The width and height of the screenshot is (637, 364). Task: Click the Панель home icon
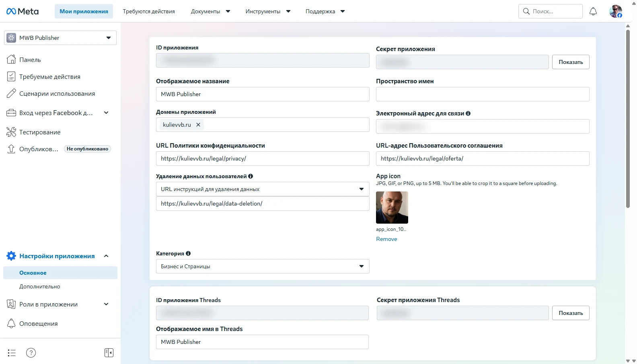pyautogui.click(x=11, y=60)
